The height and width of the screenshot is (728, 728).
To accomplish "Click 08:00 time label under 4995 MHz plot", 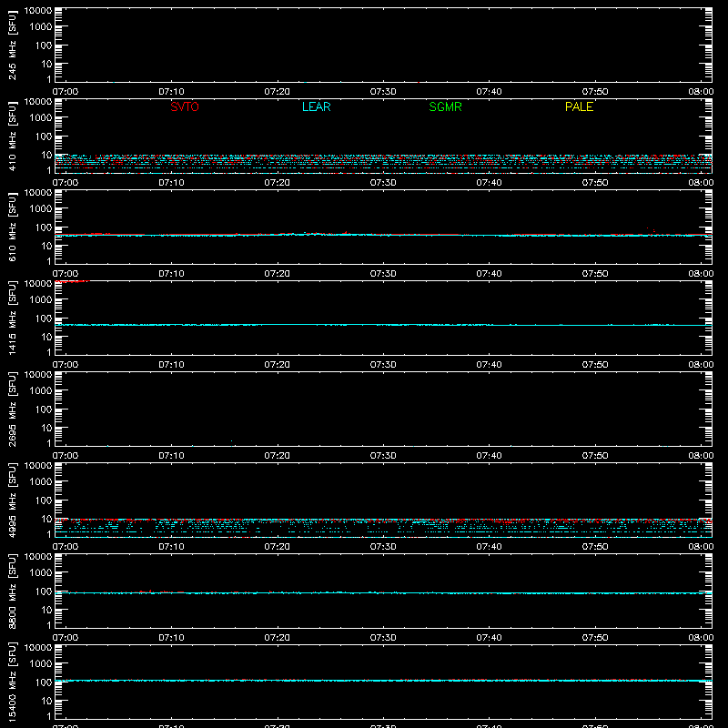I will pyautogui.click(x=701, y=547).
